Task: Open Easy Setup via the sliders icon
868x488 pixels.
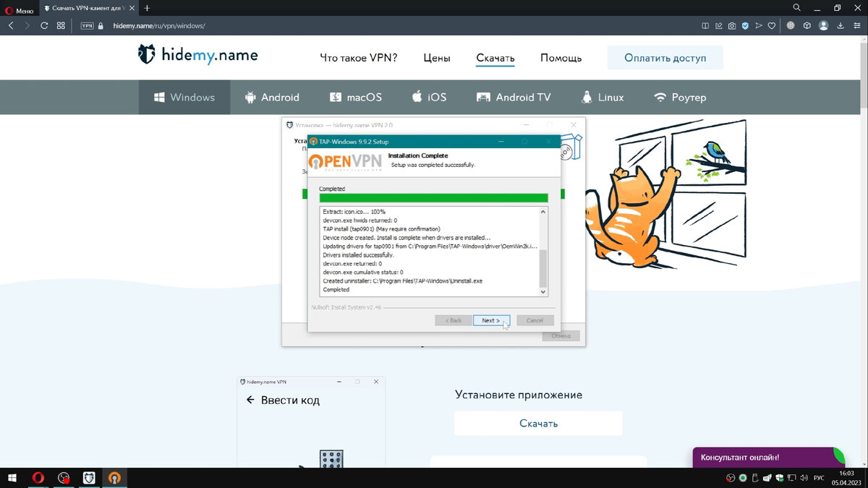Action: point(858,25)
